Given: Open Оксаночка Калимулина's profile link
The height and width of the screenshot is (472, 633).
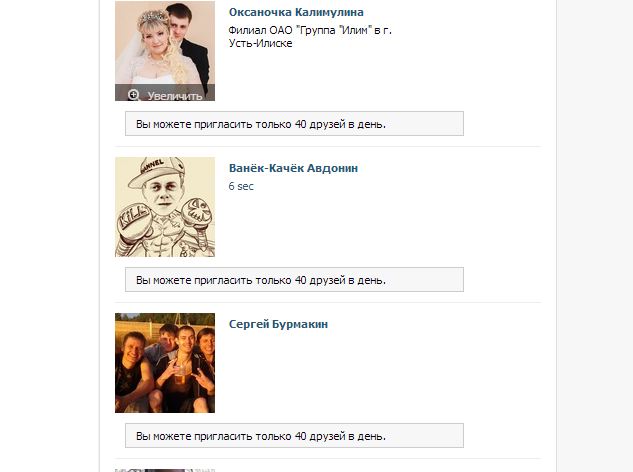Looking at the screenshot, I should 296,12.
